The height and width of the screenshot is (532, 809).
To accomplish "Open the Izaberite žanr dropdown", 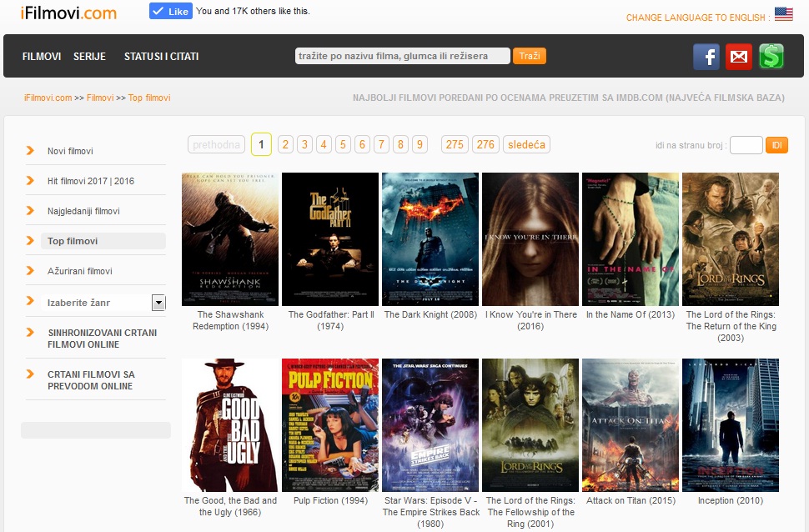I will pos(103,303).
